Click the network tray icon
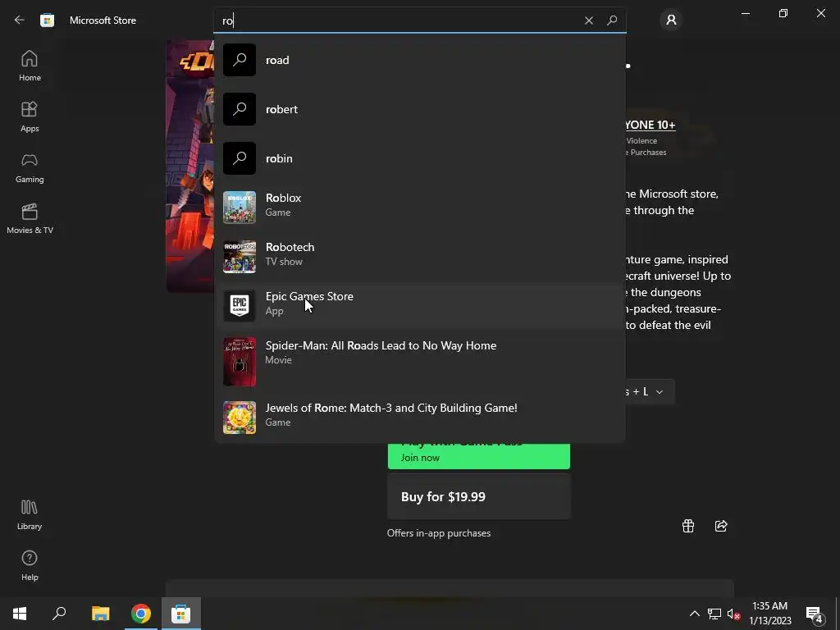 pos(714,614)
